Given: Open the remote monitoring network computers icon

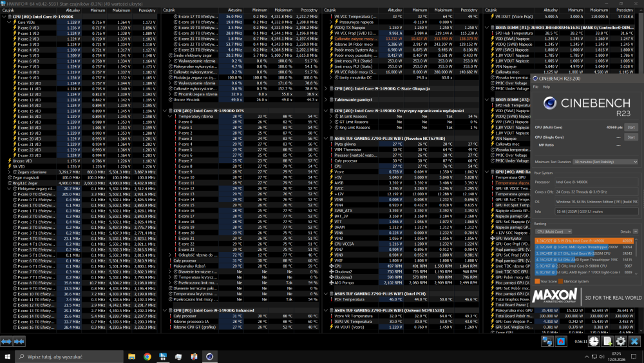Looking at the screenshot, I should pos(547,341).
